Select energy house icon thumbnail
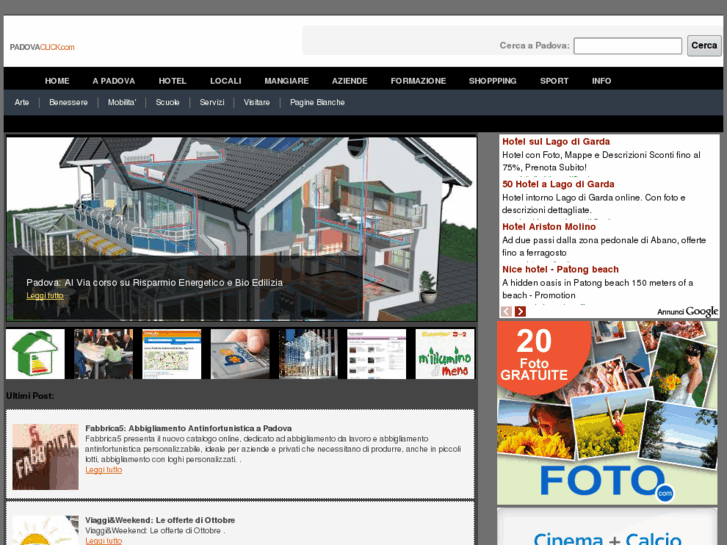 (x=35, y=354)
